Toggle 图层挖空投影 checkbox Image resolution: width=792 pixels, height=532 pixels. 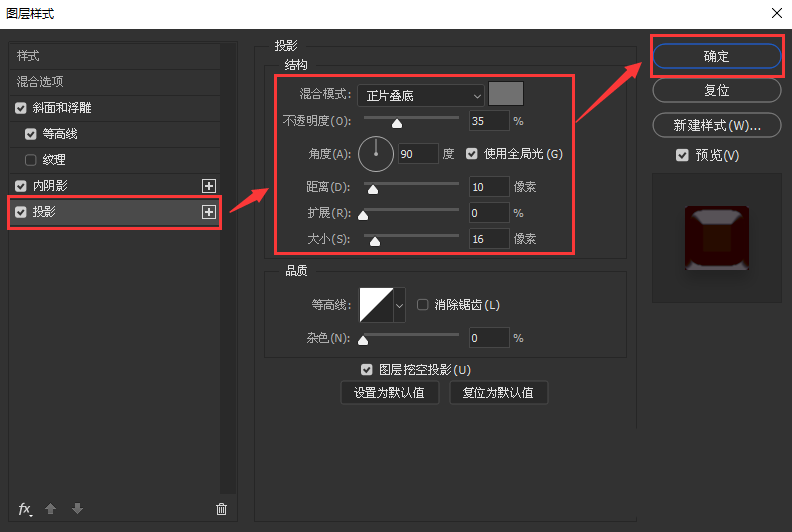(x=367, y=370)
